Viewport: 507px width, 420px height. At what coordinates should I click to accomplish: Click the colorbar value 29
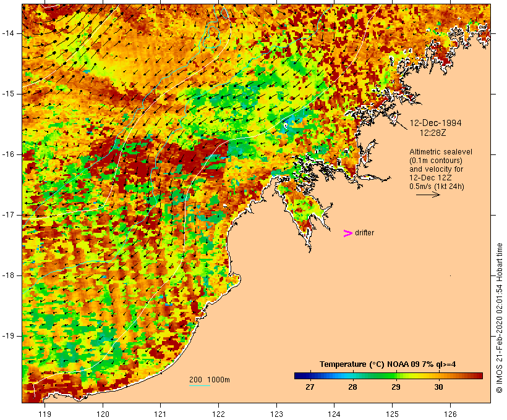tap(396, 387)
